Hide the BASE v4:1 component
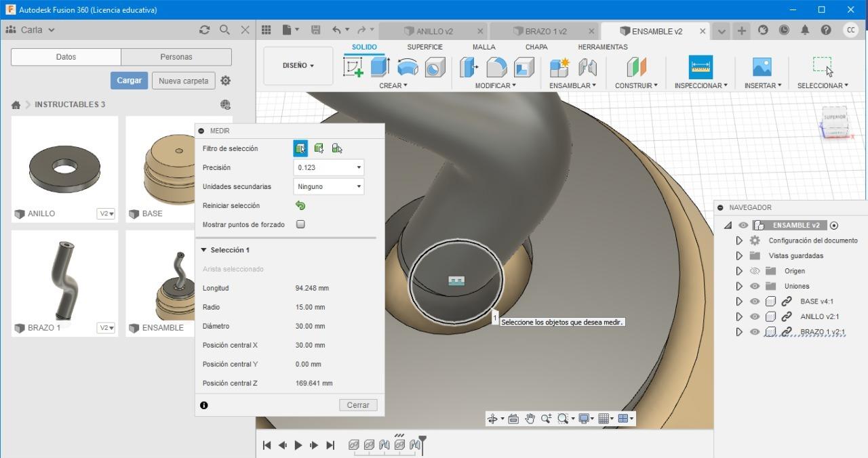The width and height of the screenshot is (868, 458). pos(754,301)
